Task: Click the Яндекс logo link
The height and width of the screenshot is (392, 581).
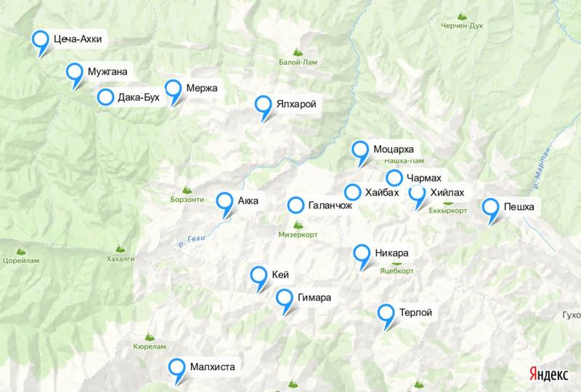Action: click(548, 374)
